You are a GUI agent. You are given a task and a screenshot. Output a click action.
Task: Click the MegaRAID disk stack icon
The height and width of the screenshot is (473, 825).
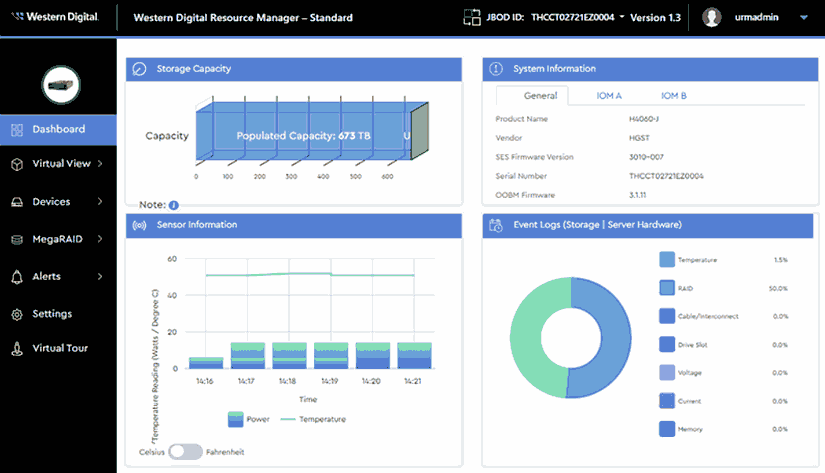(17, 239)
